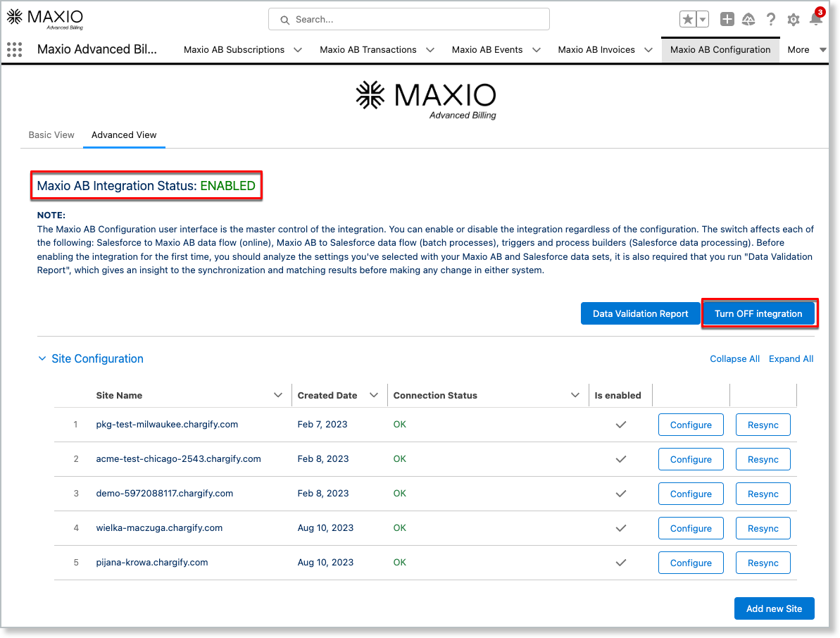Click the Maxio logo in header

(x=44, y=19)
